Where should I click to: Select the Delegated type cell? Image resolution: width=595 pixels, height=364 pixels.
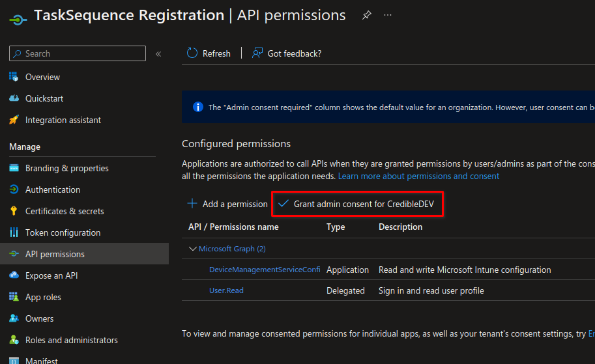pos(345,291)
